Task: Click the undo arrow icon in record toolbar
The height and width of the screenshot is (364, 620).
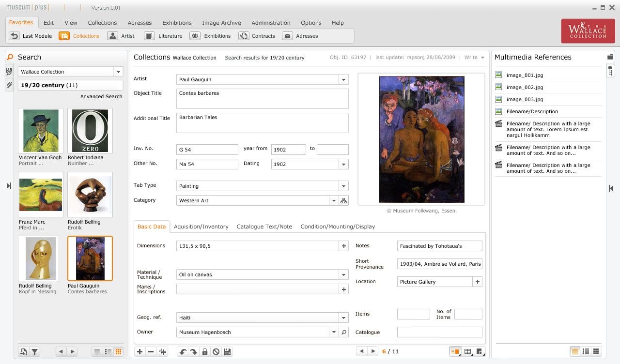Action: tap(183, 352)
